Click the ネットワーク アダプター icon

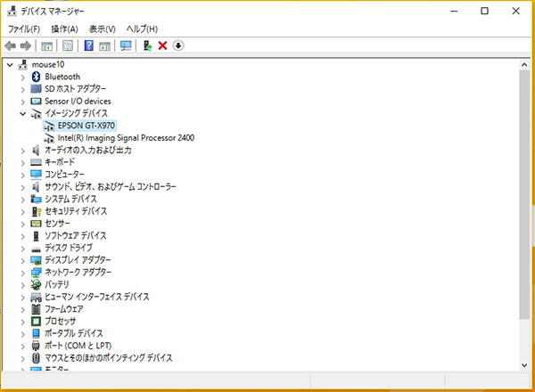point(36,273)
